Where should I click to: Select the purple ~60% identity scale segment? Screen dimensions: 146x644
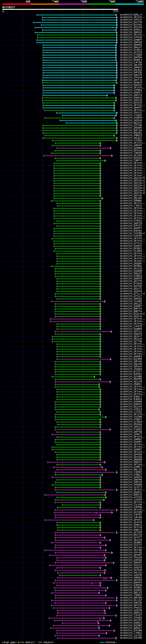(73, 4)
